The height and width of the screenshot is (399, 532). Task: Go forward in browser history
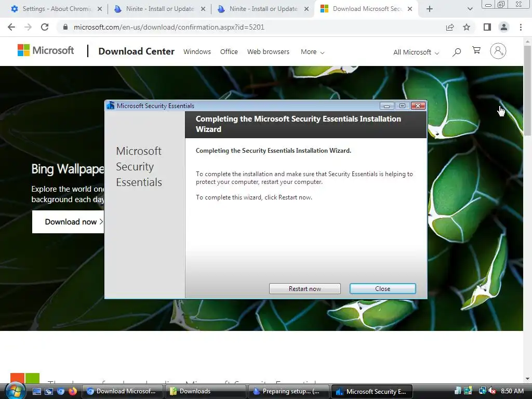tap(28, 27)
